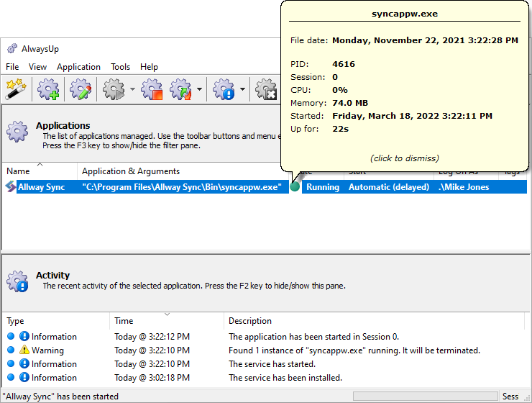Click the remove application gear X icon

[x=266, y=89]
